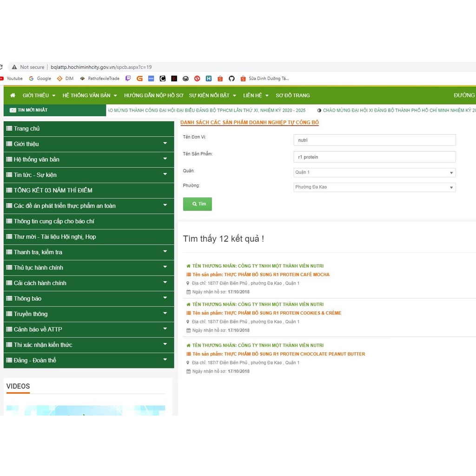This screenshot has width=476, height=476.
Task: Click the green Tìm search button
Action: pyautogui.click(x=198, y=204)
